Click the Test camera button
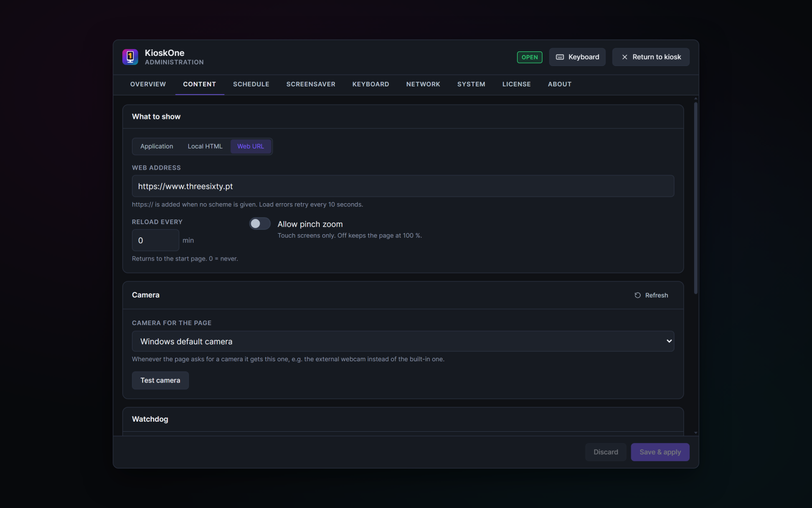 pos(160,380)
